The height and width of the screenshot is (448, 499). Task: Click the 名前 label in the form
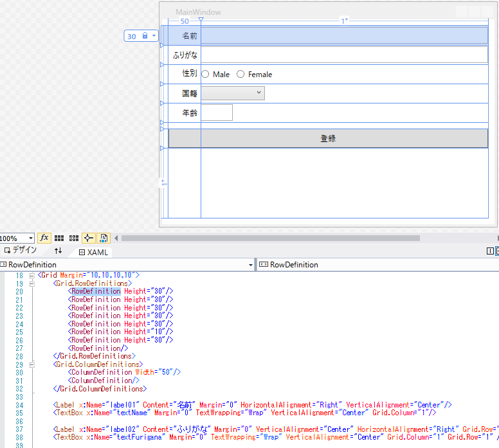click(x=190, y=35)
